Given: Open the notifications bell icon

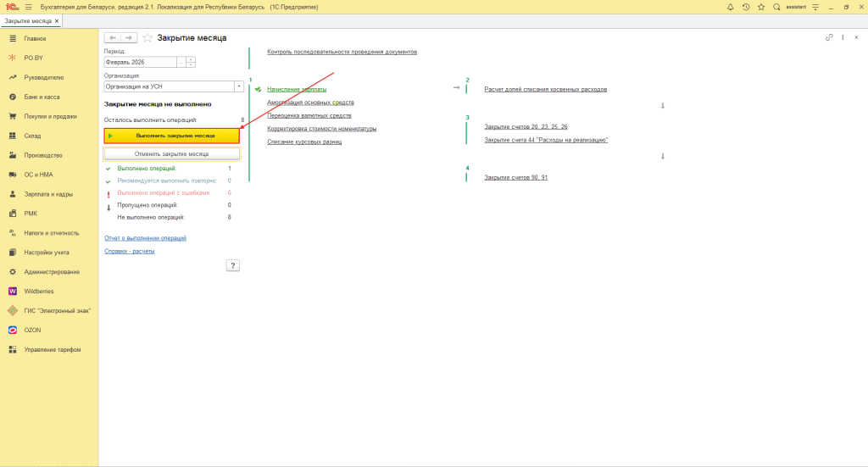Looking at the screenshot, I should tap(731, 7).
